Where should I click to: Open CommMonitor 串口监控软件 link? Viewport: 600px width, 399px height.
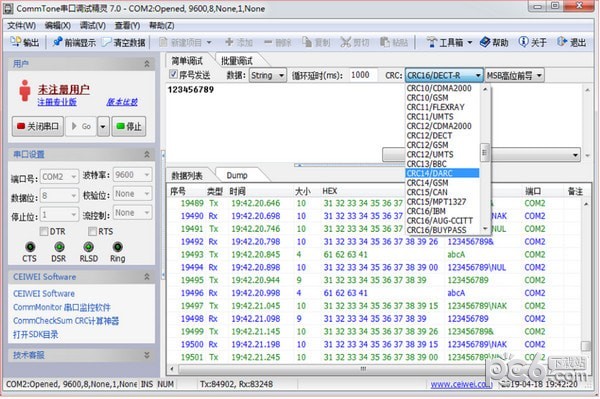[x=62, y=307]
